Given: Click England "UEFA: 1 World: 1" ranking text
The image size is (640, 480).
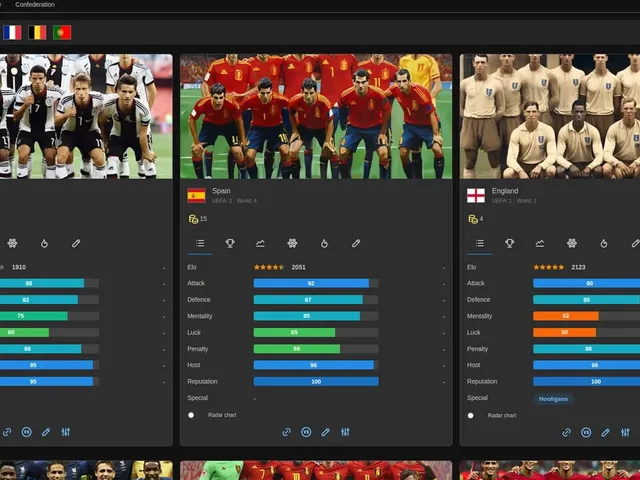Looking at the screenshot, I should tap(514, 200).
